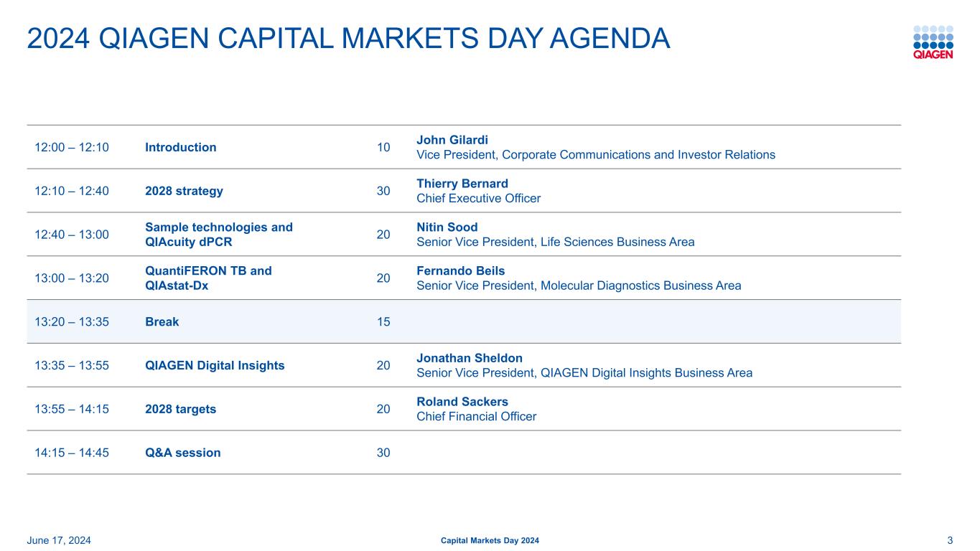Select speaker name Roland Sackers
This screenshot has height=551, width=980.
pos(462,402)
